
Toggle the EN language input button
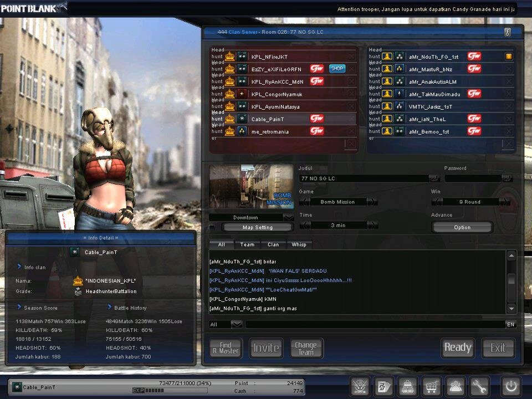pos(510,324)
